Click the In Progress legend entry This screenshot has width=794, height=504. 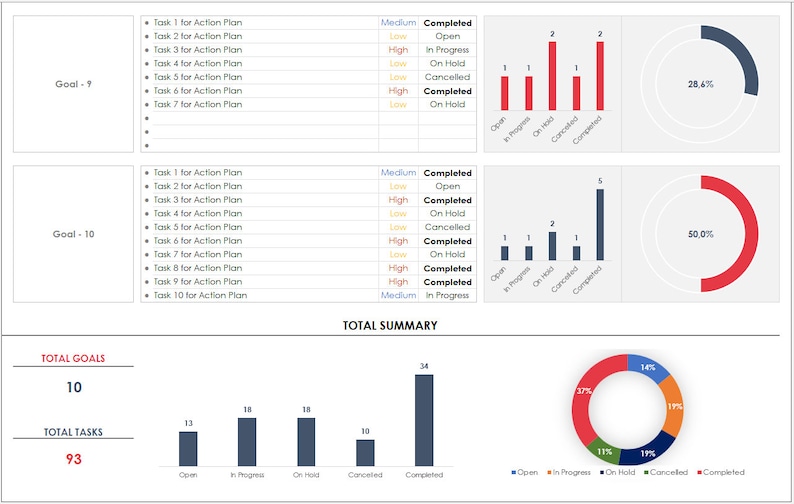click(x=569, y=472)
